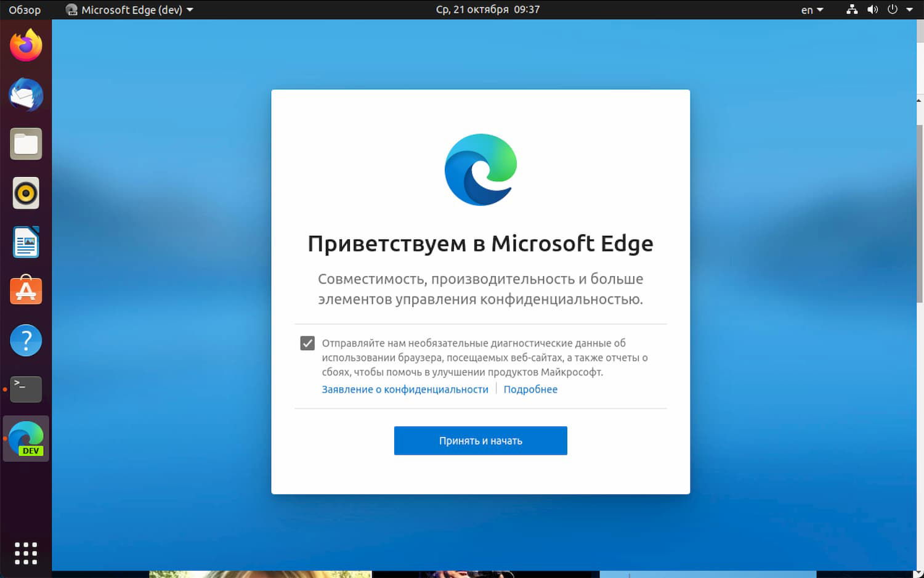Click the Подробнее link

coord(530,389)
